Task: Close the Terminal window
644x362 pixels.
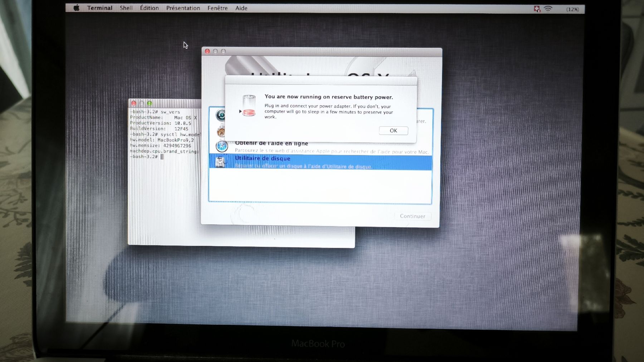Action: tap(134, 103)
